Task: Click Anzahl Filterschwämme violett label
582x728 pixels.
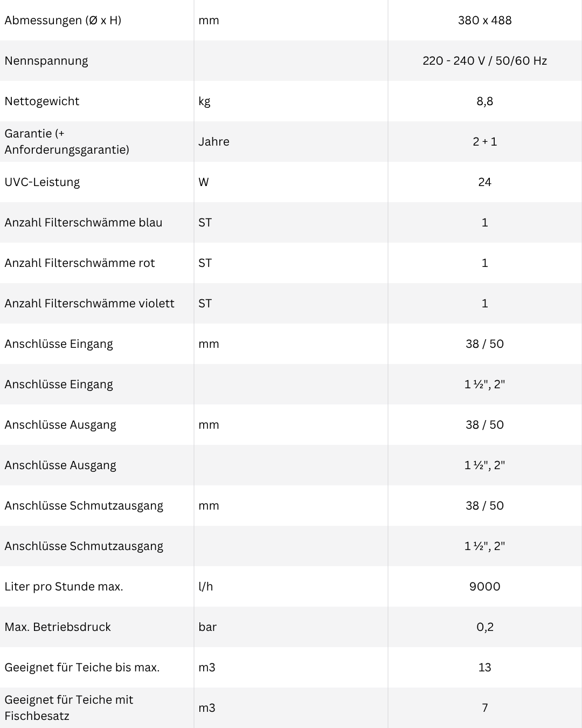Action: click(x=89, y=304)
